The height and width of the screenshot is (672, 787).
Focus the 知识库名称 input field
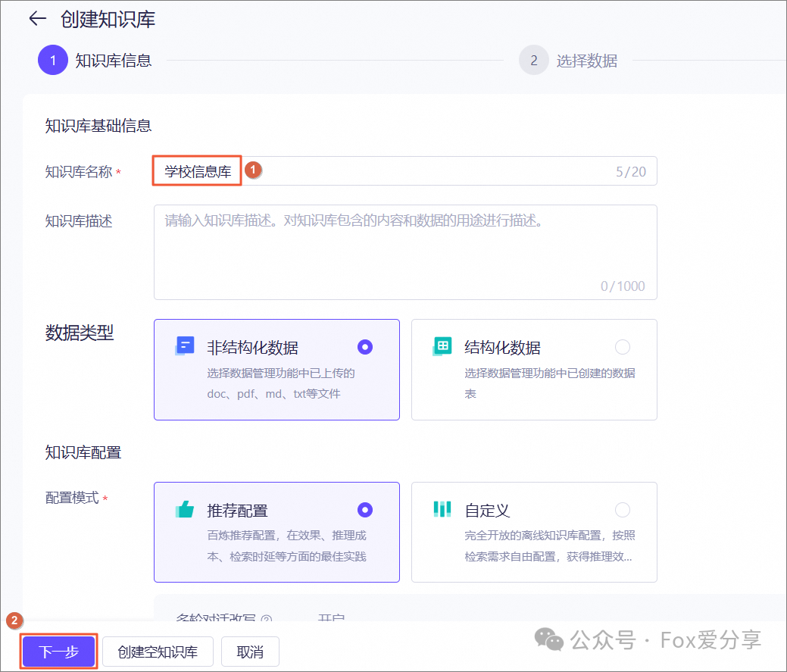tap(405, 171)
